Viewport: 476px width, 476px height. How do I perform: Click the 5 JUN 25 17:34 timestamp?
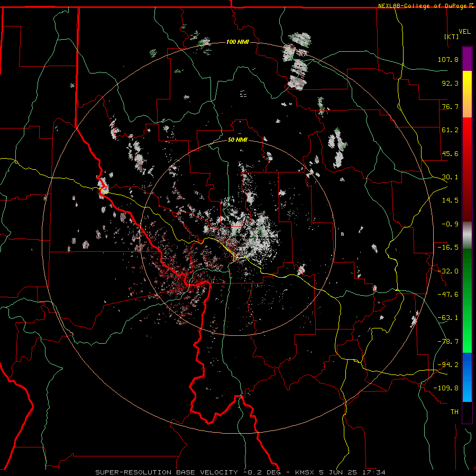coord(352,472)
